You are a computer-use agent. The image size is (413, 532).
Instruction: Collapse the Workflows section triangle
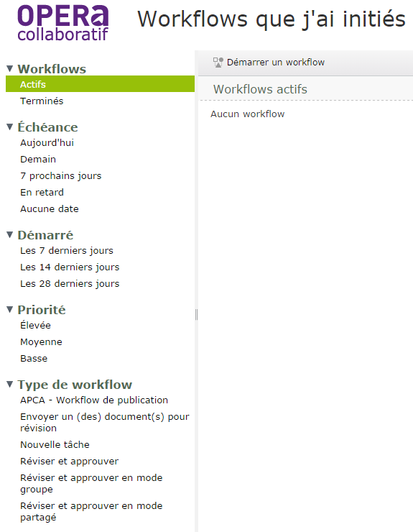[x=10, y=69]
